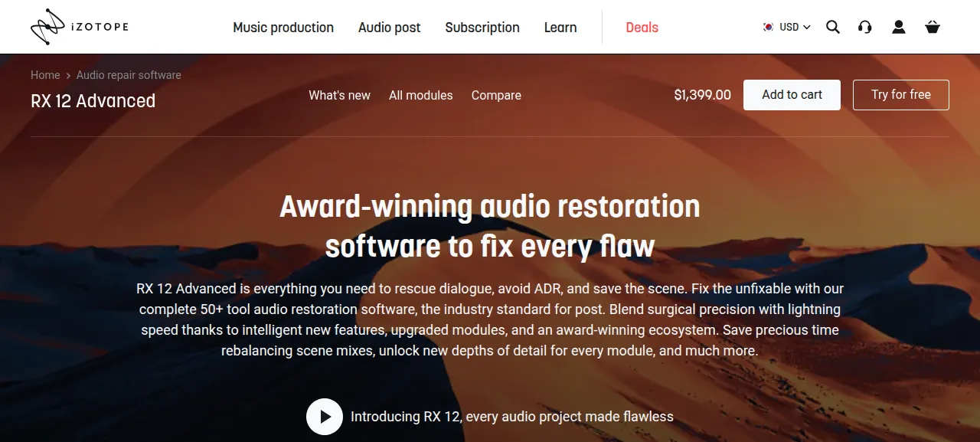Screen dimensions: 980x442
Task: Open the user account icon
Action: pyautogui.click(x=899, y=27)
